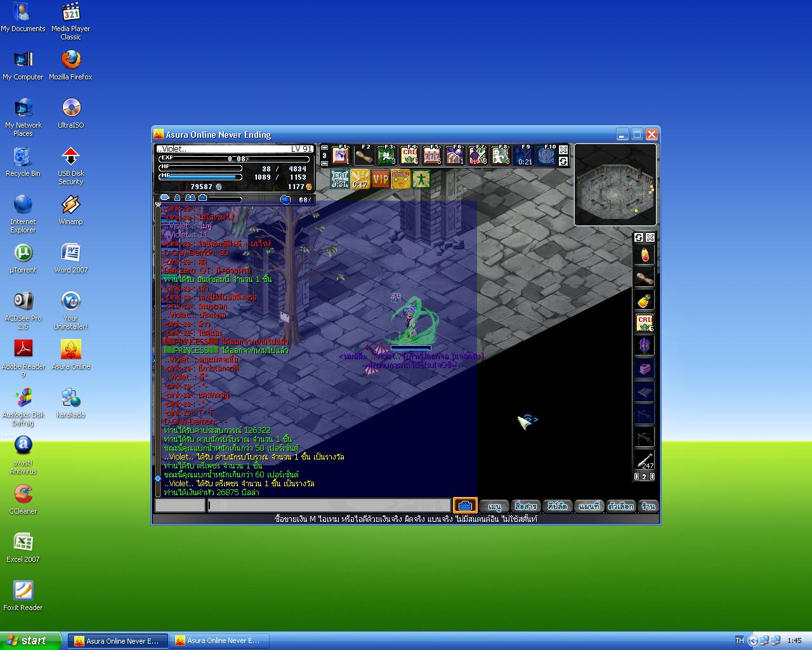
Task: Click the VIP buff icon
Action: [x=381, y=180]
